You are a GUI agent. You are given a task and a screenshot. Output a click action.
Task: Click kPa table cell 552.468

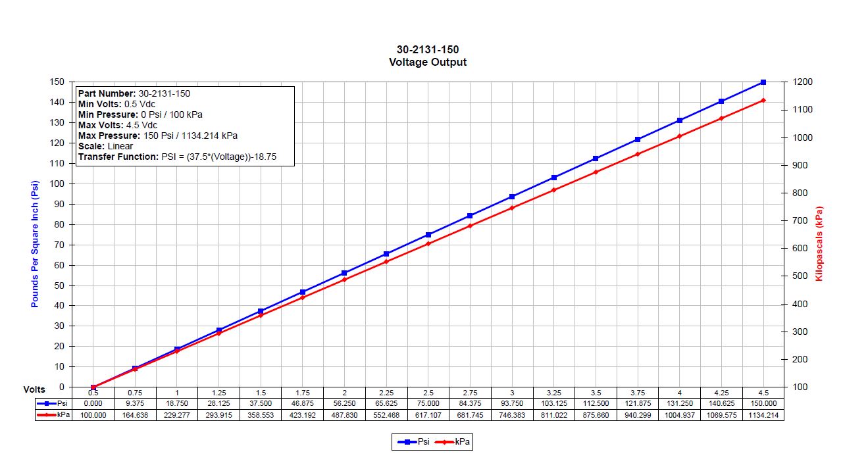386,415
